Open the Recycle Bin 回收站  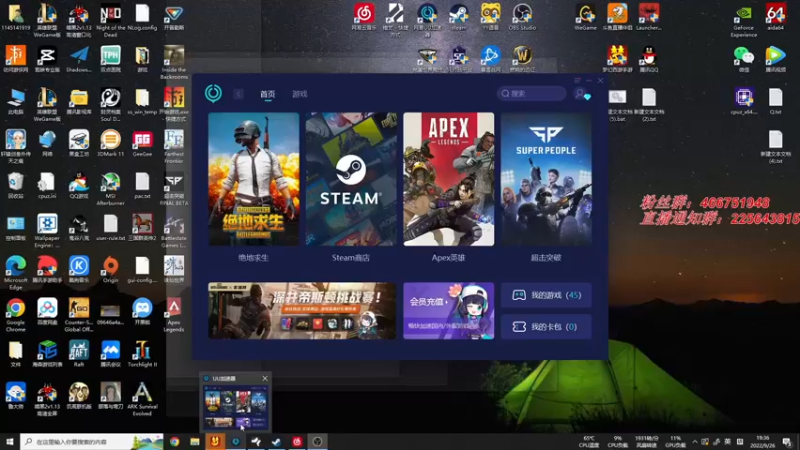click(15, 186)
